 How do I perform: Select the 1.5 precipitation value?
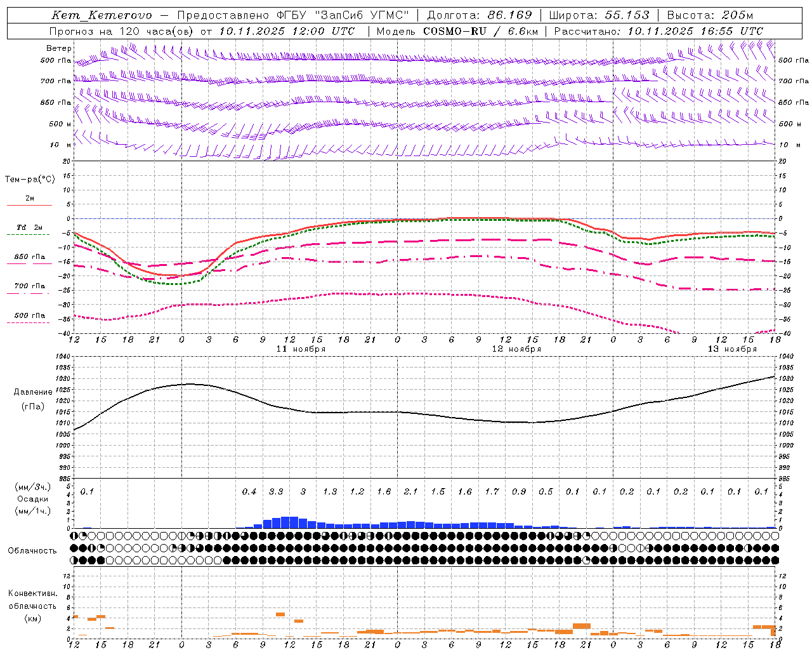coord(438,491)
